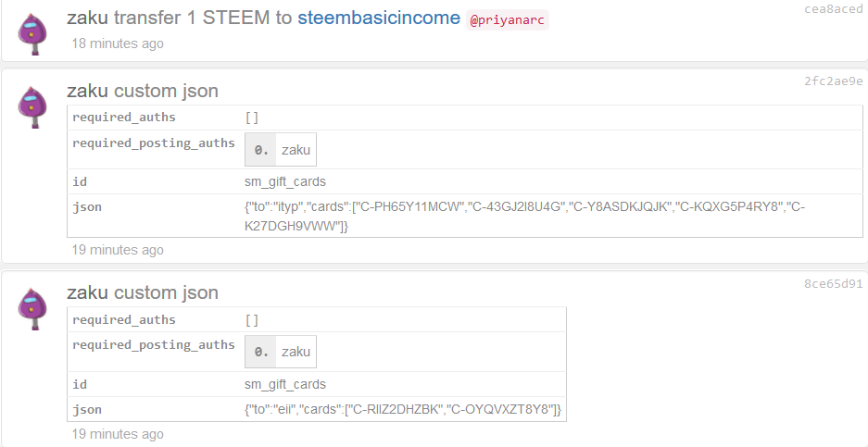
Task: Click the 18 minutes ago timestamp
Action: pos(118,43)
